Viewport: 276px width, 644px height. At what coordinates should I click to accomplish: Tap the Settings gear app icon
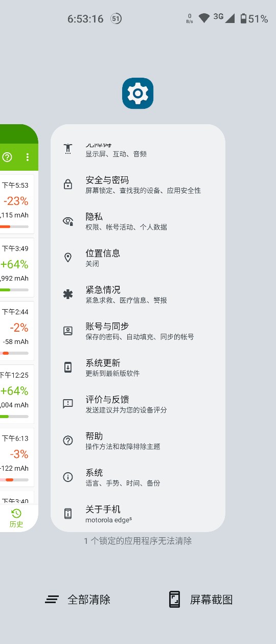click(138, 94)
